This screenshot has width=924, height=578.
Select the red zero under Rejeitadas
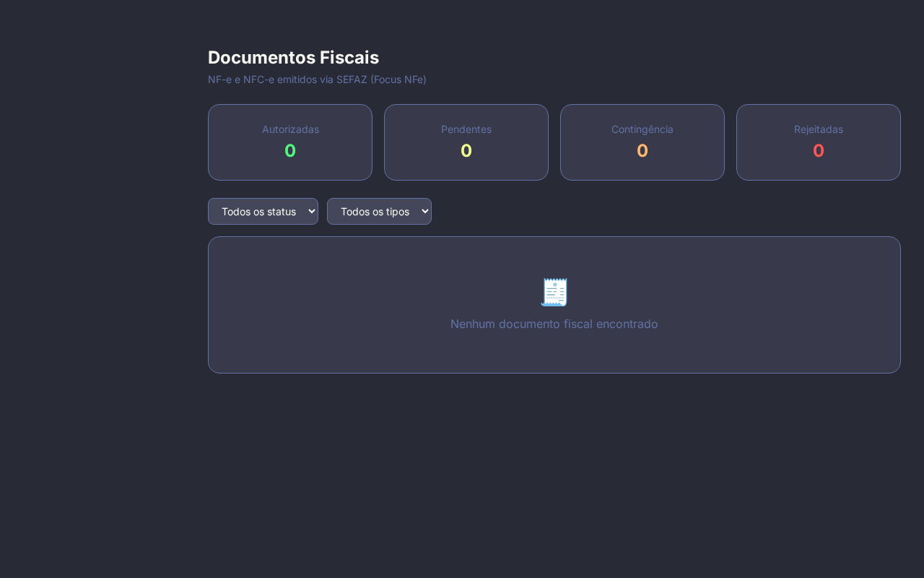point(819,150)
